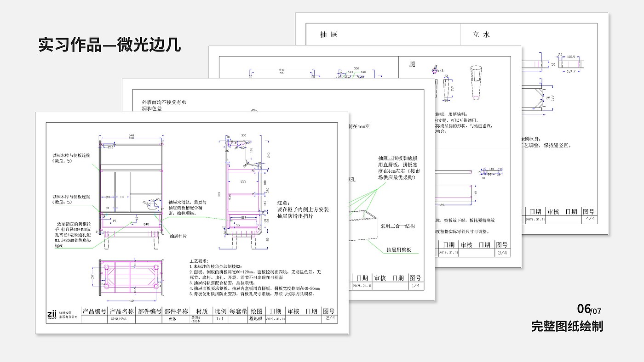Select the 抽屉挡片 callout label

point(178,236)
